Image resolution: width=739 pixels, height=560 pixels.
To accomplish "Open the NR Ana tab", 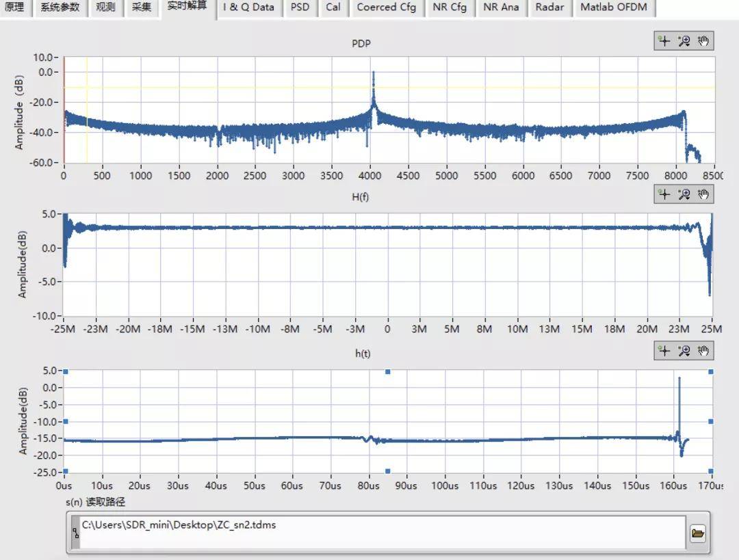I will (x=501, y=8).
